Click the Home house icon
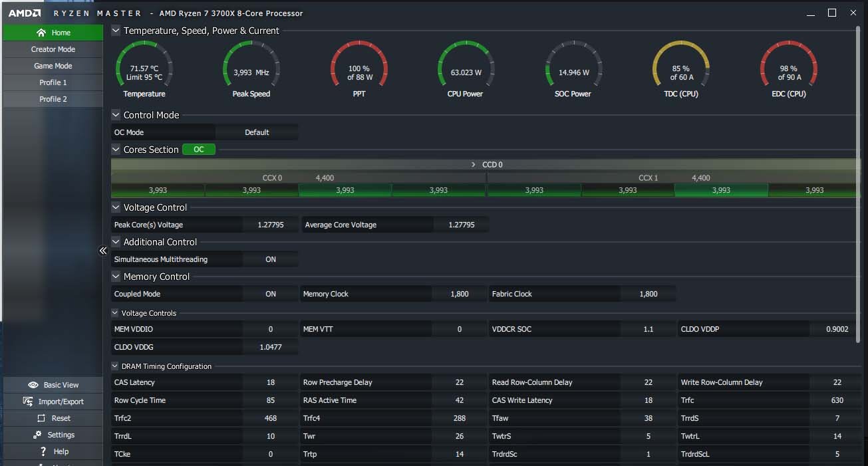This screenshot has height=466, width=868. click(x=41, y=33)
